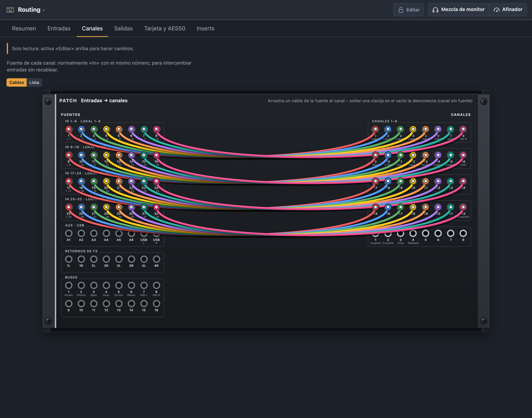The height and width of the screenshot is (418, 532).
Task: Select bus jack 5 Drums
Action: [119, 285]
